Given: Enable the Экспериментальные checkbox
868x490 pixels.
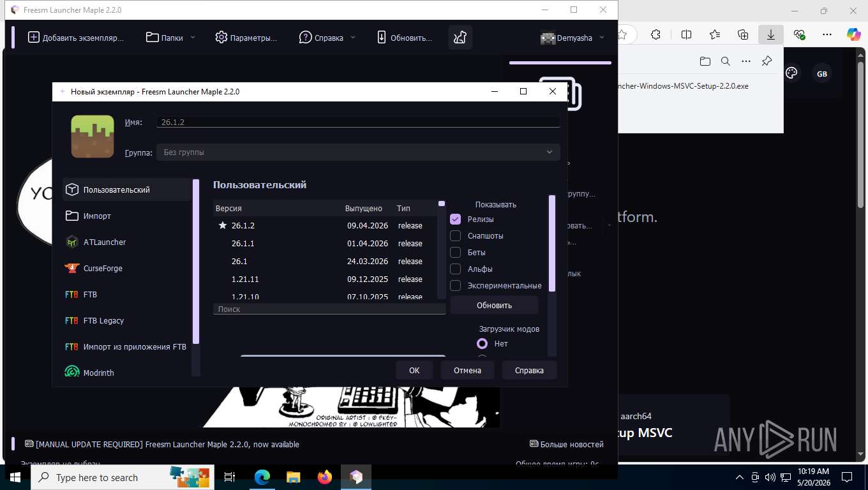Looking at the screenshot, I should 456,285.
